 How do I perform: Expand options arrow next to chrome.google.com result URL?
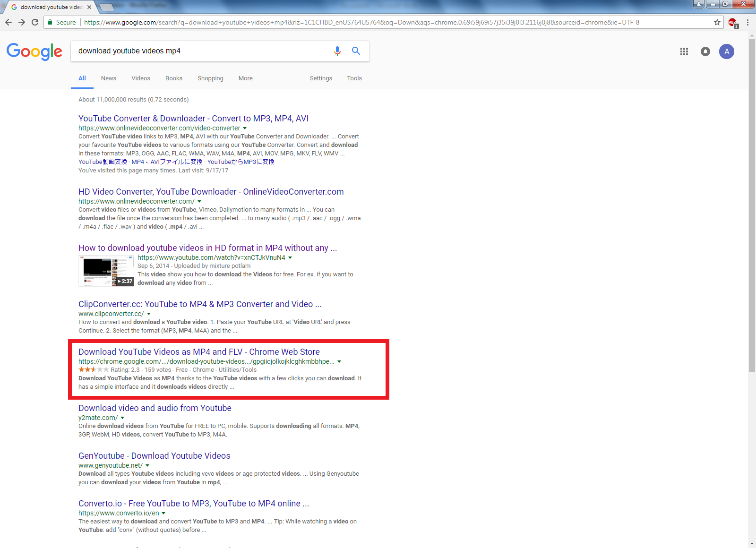[x=339, y=361]
